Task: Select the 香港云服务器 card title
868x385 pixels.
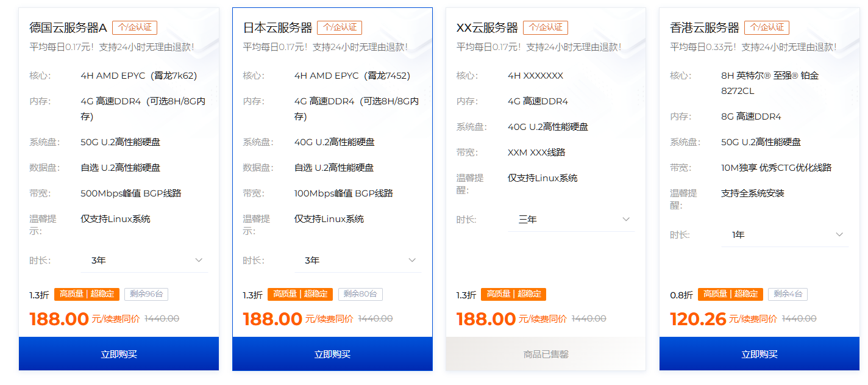Action: tap(704, 28)
